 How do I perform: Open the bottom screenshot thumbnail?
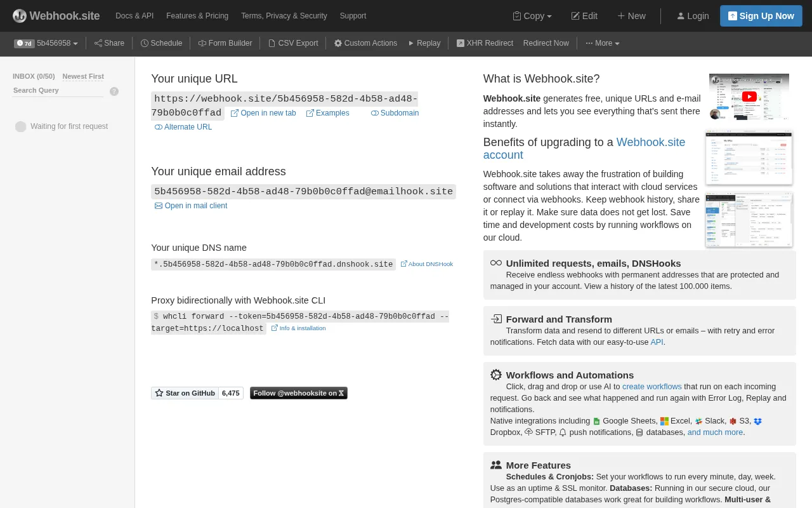pos(749,220)
